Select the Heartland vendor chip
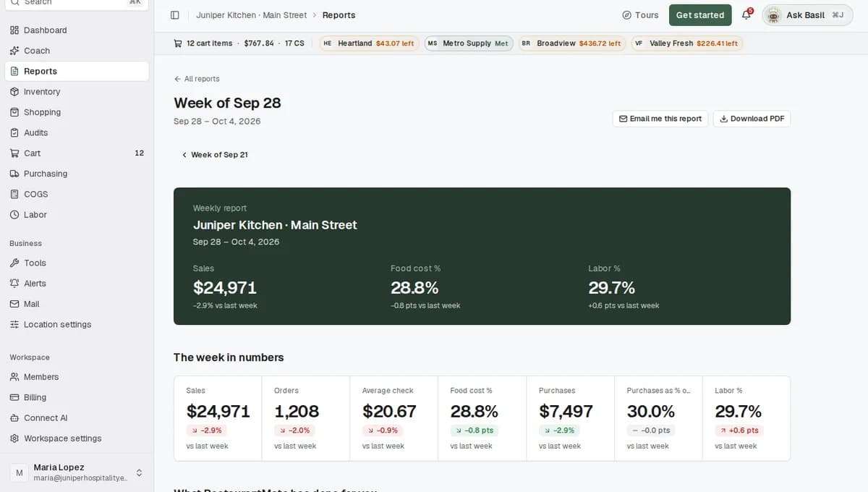The image size is (868, 492). click(369, 43)
